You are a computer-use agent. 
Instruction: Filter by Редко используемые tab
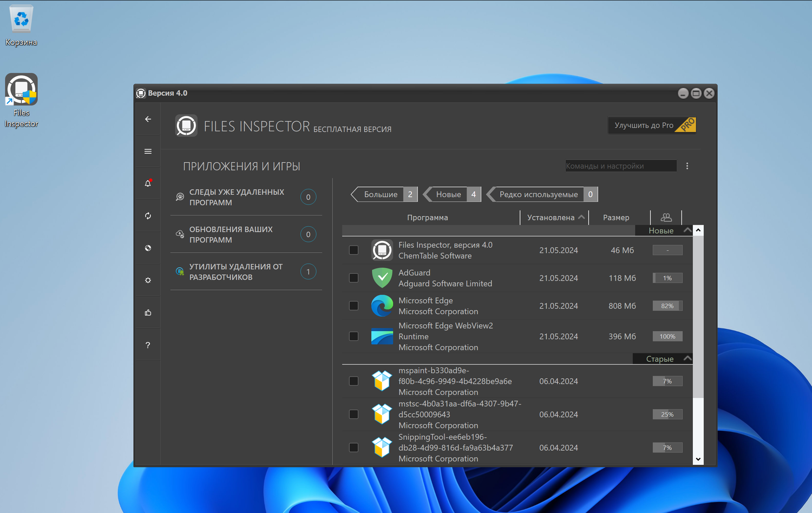(542, 194)
